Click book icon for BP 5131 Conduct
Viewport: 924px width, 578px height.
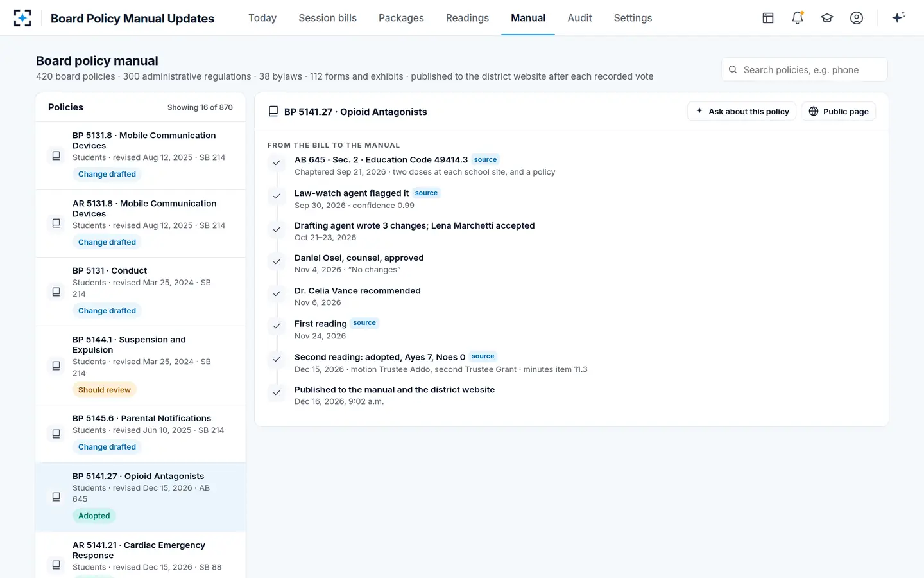tap(56, 292)
